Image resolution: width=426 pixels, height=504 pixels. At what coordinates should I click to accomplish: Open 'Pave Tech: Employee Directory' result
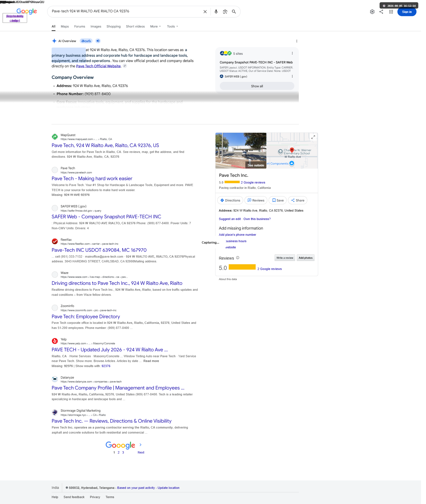(x=86, y=317)
